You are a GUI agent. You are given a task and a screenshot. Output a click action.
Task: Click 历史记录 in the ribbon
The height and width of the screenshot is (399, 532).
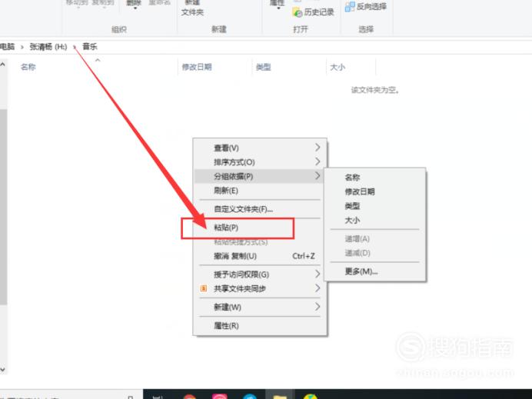coord(319,12)
